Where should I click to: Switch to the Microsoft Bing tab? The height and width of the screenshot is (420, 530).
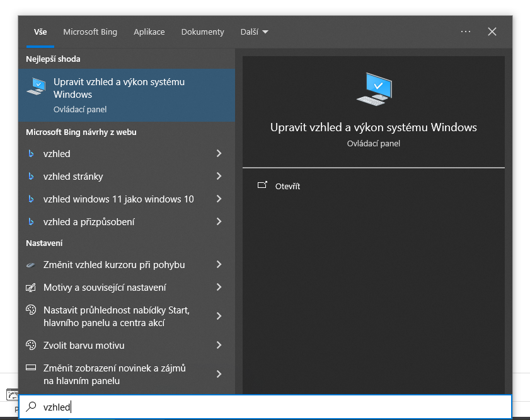pyautogui.click(x=90, y=32)
